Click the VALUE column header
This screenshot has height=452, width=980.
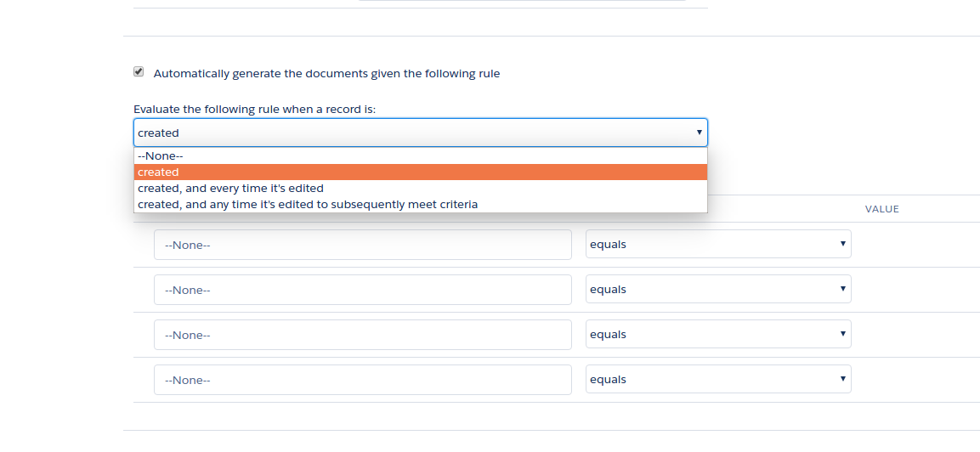pyautogui.click(x=881, y=209)
